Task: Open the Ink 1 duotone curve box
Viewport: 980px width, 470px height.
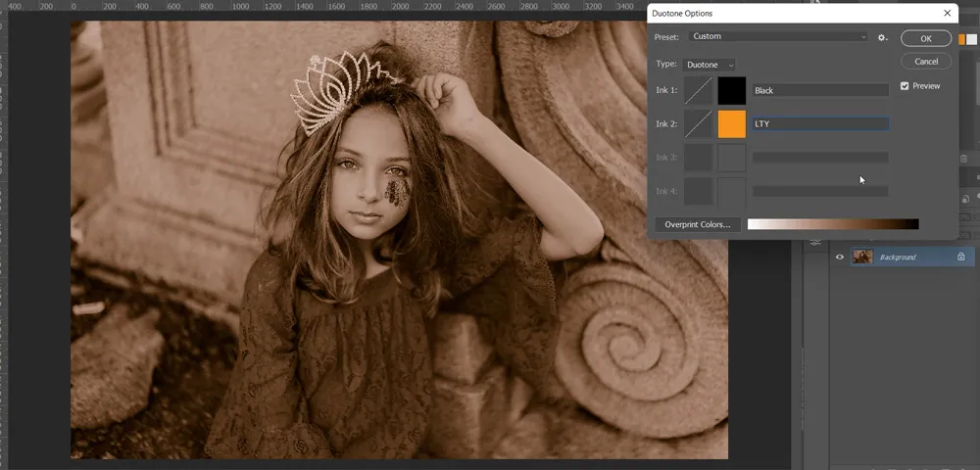Action: pyautogui.click(x=699, y=90)
